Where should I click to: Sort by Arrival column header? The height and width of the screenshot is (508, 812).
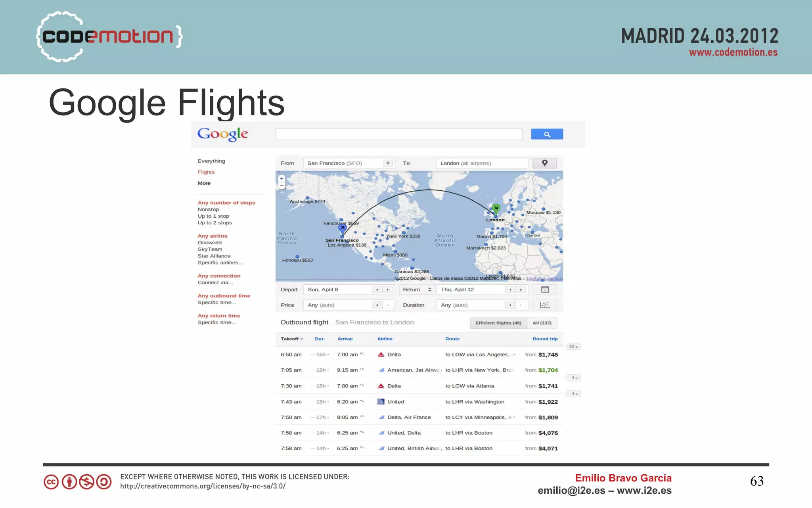click(345, 339)
